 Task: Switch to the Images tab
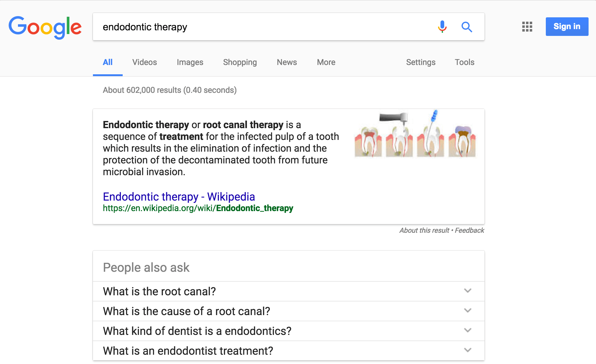pos(190,62)
